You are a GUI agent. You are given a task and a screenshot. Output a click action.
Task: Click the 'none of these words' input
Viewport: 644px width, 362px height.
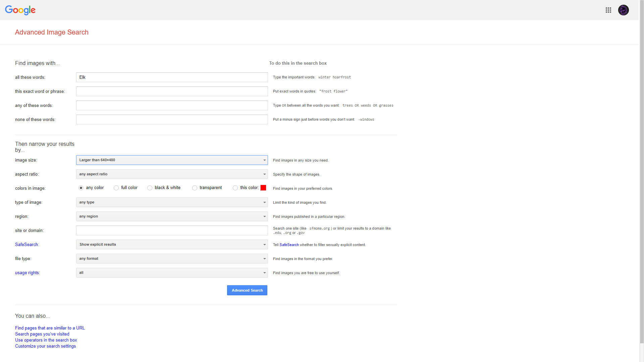click(x=172, y=119)
